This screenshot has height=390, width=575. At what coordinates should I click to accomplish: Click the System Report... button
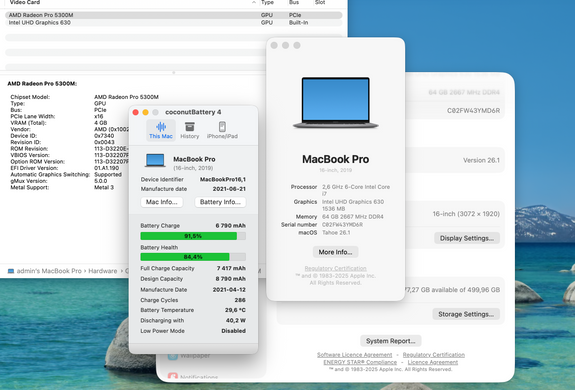(x=391, y=341)
